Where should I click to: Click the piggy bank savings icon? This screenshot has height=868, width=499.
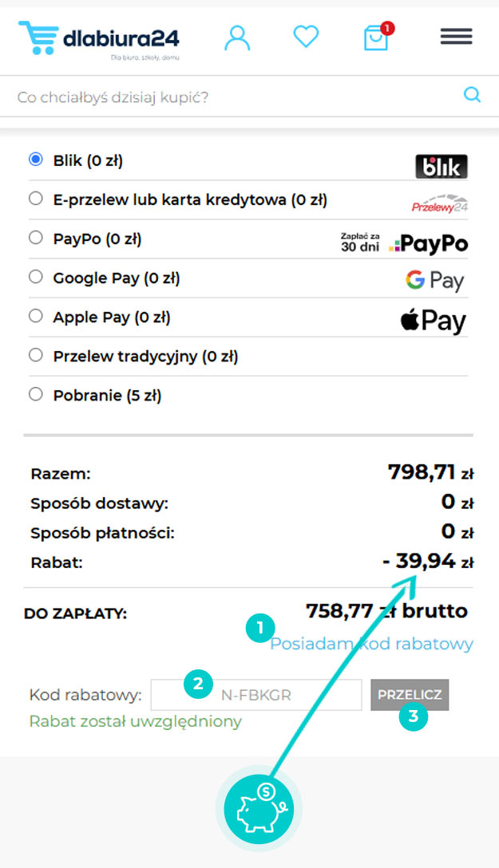(259, 808)
